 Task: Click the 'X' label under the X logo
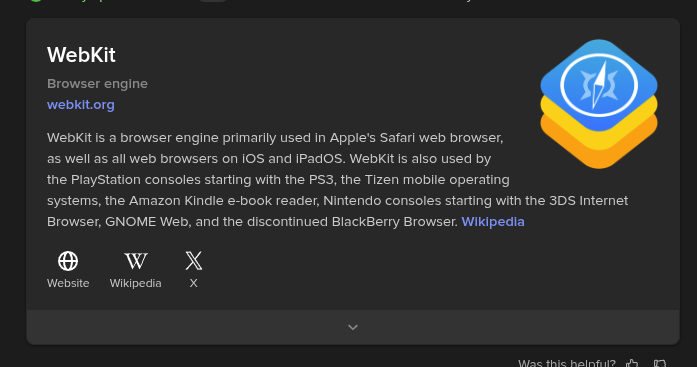pos(193,283)
